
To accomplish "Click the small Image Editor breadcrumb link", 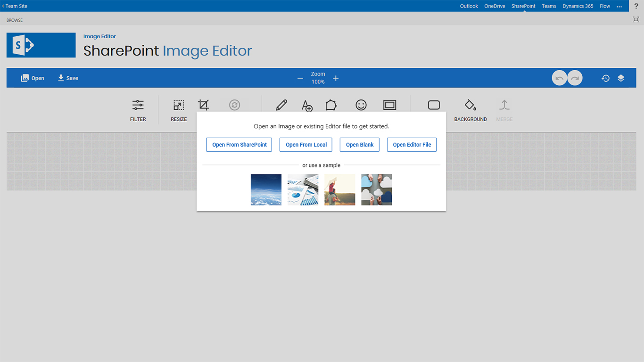I will click(99, 36).
